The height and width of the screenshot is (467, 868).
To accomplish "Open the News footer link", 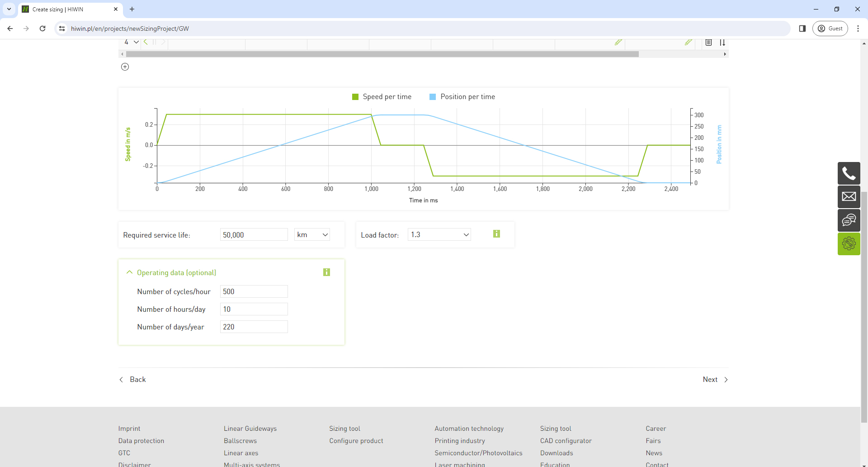I will coord(654,453).
